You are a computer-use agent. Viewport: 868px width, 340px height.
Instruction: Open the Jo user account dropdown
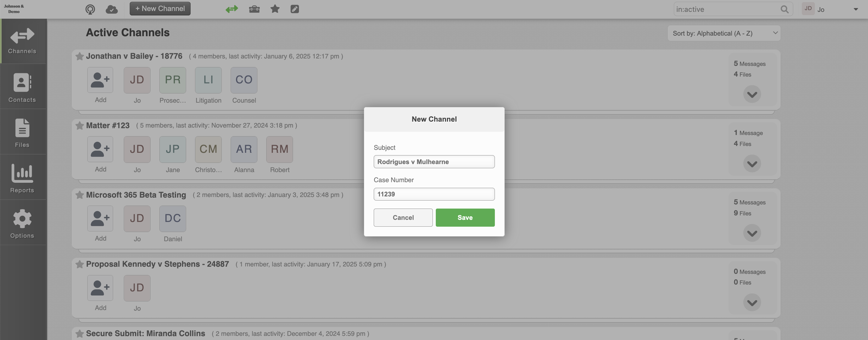[856, 9]
